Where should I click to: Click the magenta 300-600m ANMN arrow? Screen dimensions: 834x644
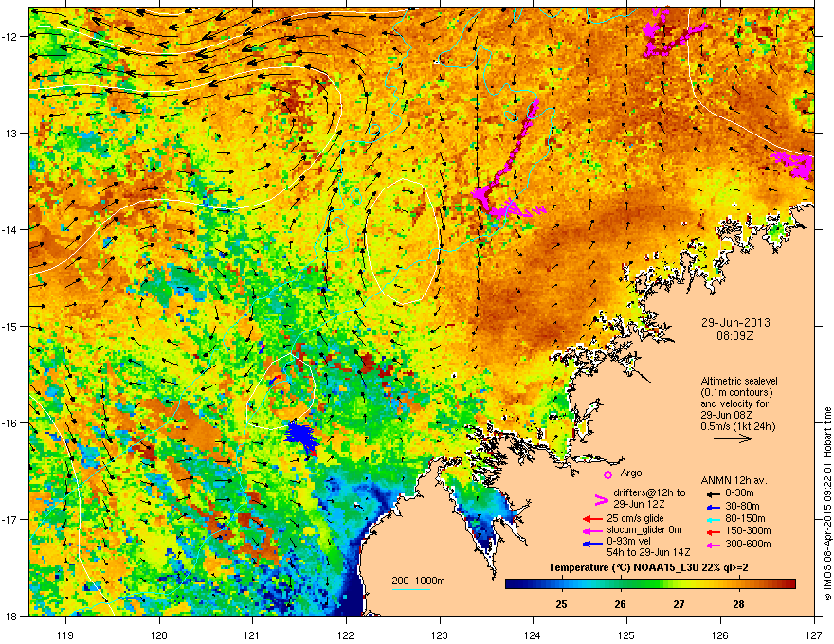coord(713,545)
